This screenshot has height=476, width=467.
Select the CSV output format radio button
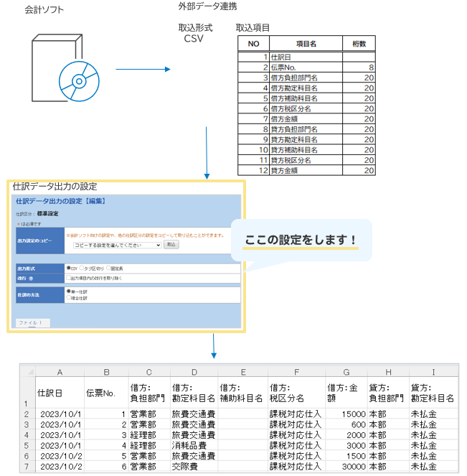(68, 268)
